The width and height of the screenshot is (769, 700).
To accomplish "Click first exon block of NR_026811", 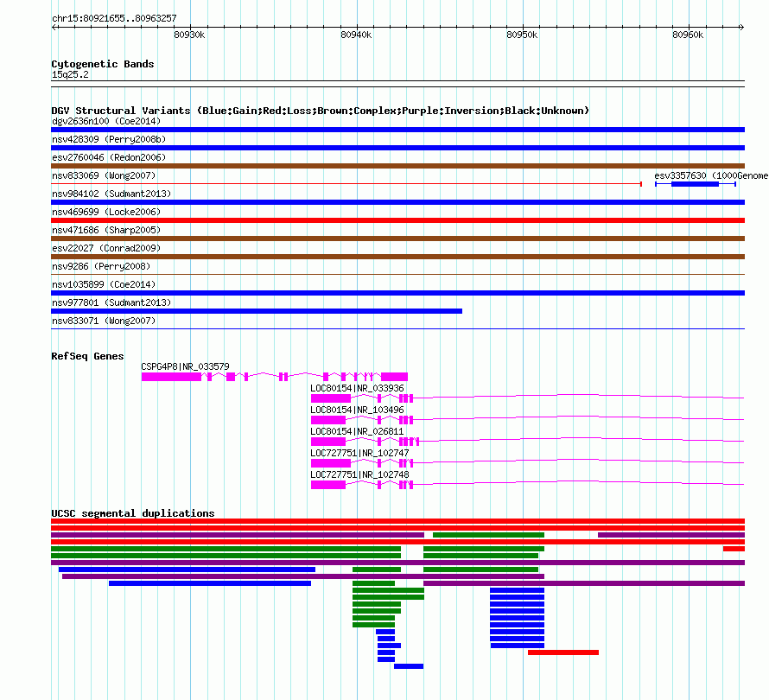I will [328, 442].
